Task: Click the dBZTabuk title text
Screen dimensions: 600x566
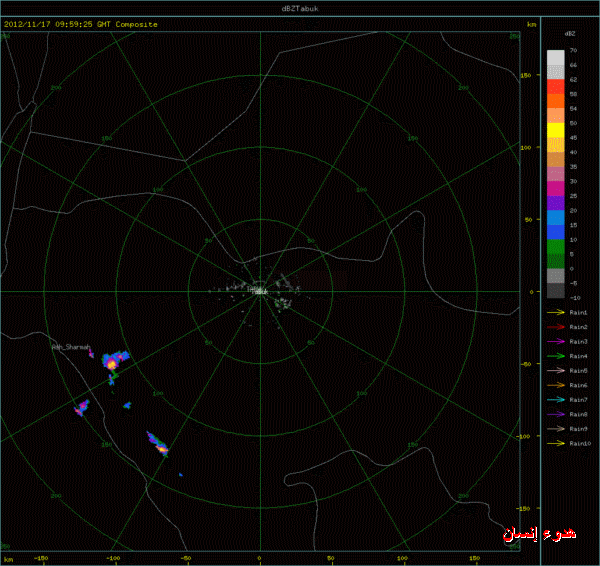Action: 300,8
